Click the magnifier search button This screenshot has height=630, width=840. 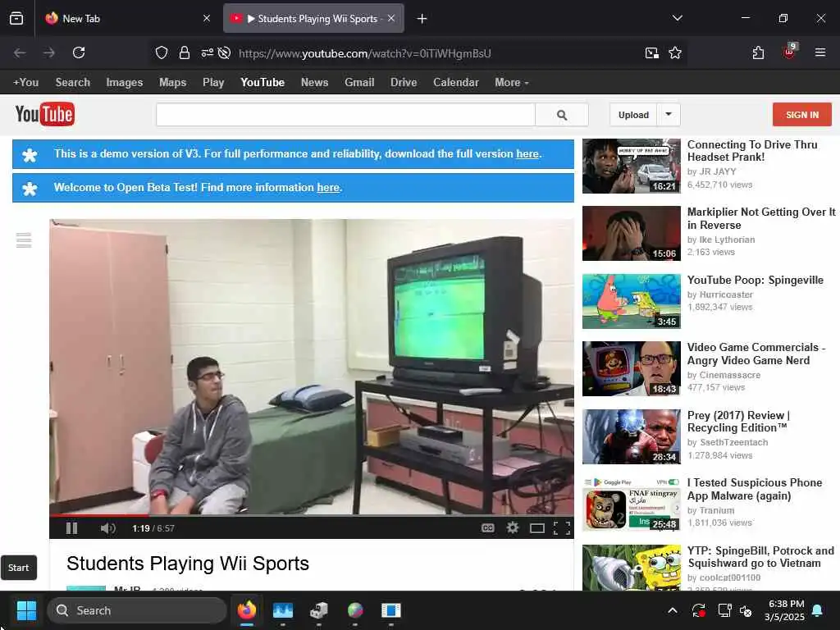562,115
